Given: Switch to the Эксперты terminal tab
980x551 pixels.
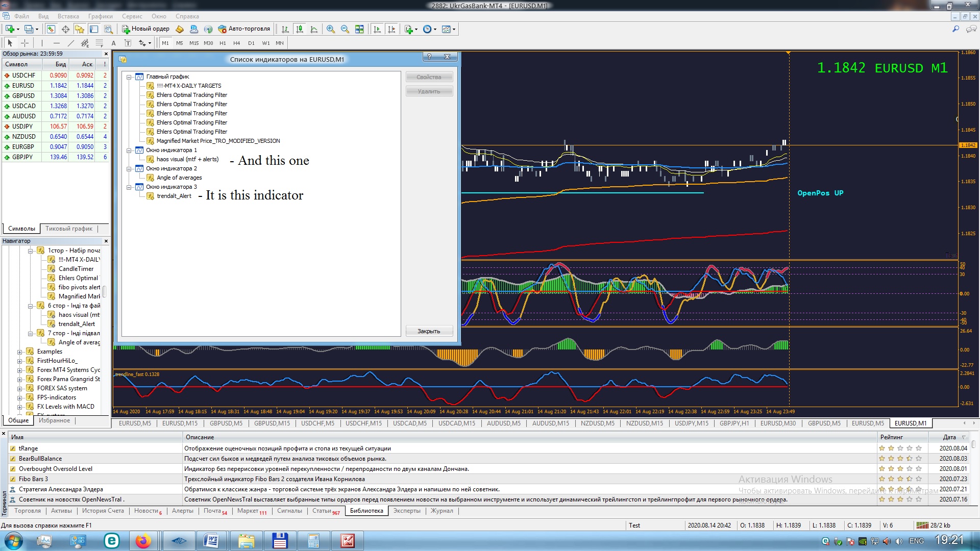Looking at the screenshot, I should (407, 511).
